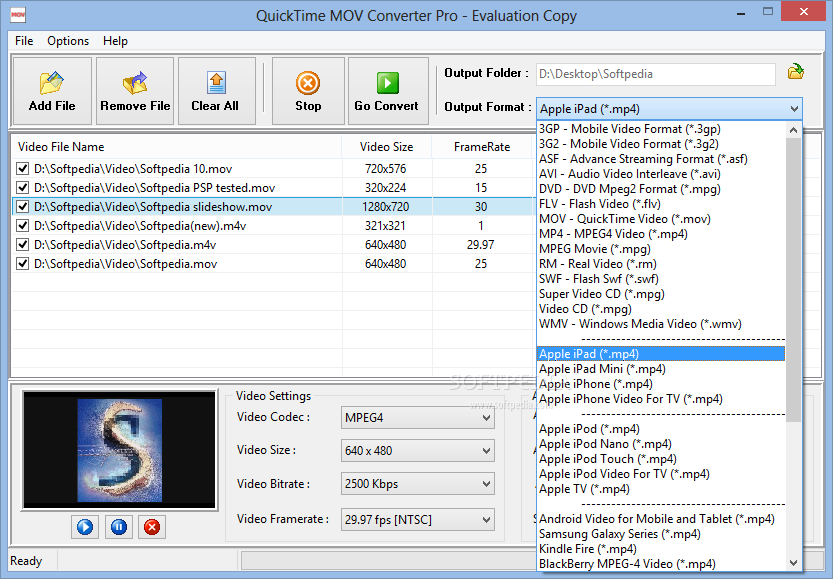Click the MOV application icon in title bar
This screenshot has height=579, width=833.
(x=18, y=14)
